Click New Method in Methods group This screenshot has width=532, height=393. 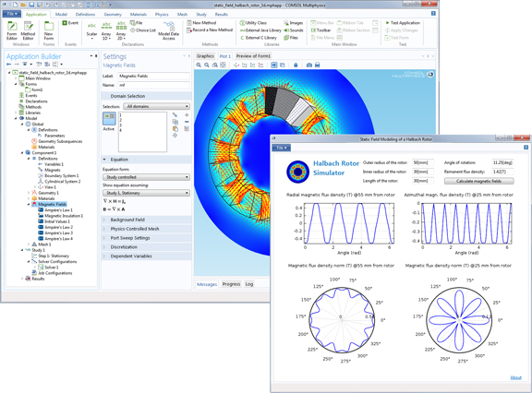(201, 23)
